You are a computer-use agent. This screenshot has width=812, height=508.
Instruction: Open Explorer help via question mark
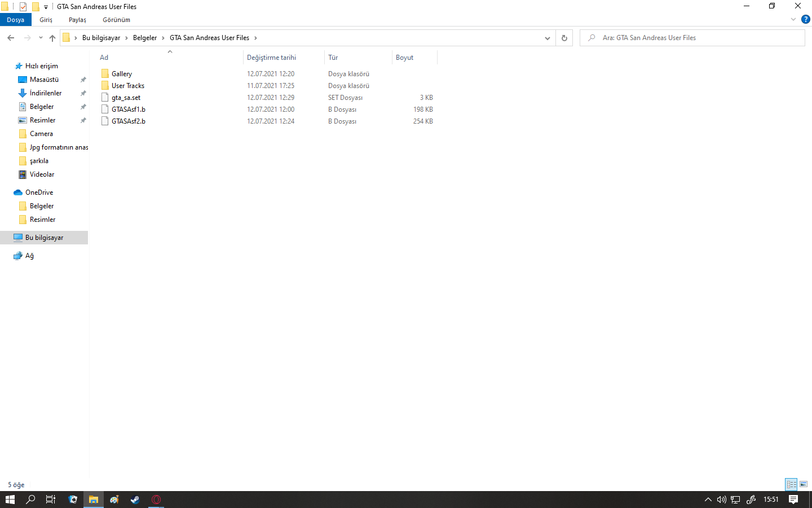pos(806,19)
